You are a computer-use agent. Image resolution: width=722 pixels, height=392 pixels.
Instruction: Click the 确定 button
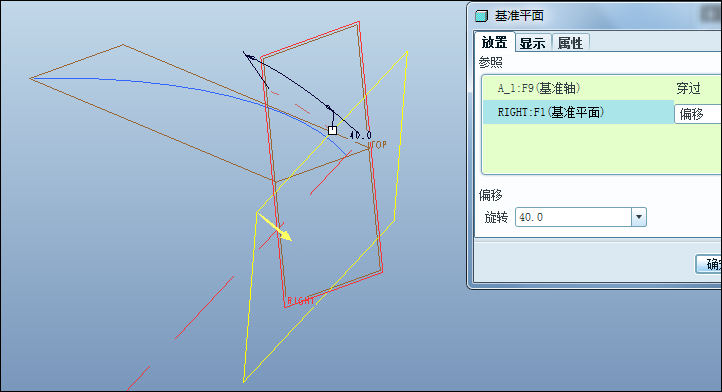[x=709, y=264]
